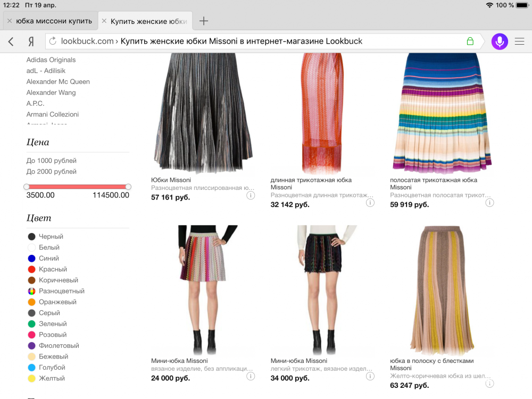532x399 pixels.
Task: Filter by Голубой color swatch
Action: click(x=31, y=367)
